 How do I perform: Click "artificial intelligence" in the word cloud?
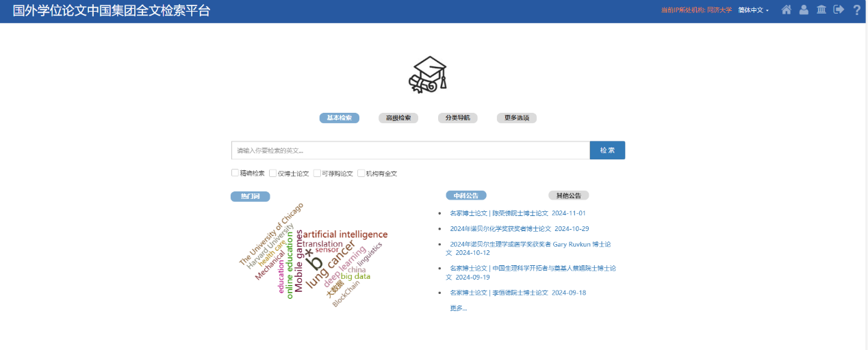coord(344,234)
